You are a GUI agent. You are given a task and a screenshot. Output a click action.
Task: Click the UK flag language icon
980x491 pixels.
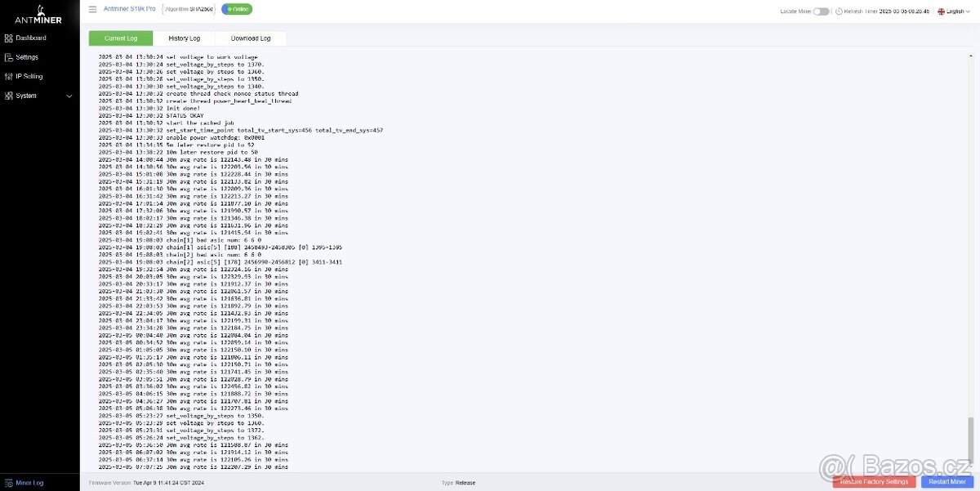click(x=942, y=11)
